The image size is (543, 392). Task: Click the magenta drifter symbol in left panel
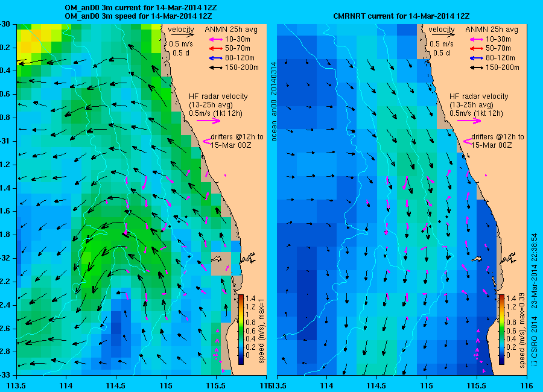[207, 141]
